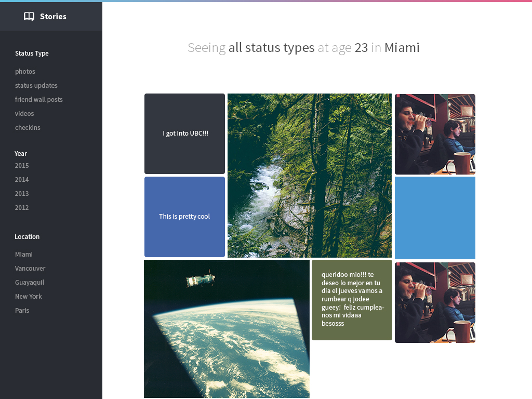Open the Earth from space photo
This screenshot has height=399, width=532.
click(x=227, y=329)
